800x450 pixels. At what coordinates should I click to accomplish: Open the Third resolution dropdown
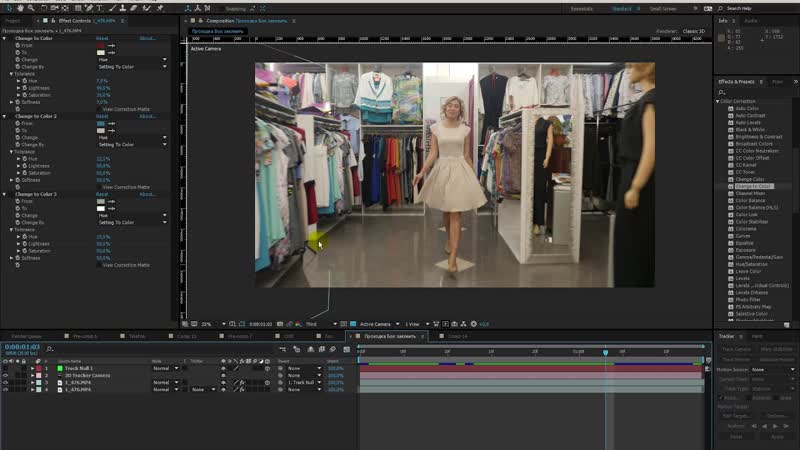321,324
